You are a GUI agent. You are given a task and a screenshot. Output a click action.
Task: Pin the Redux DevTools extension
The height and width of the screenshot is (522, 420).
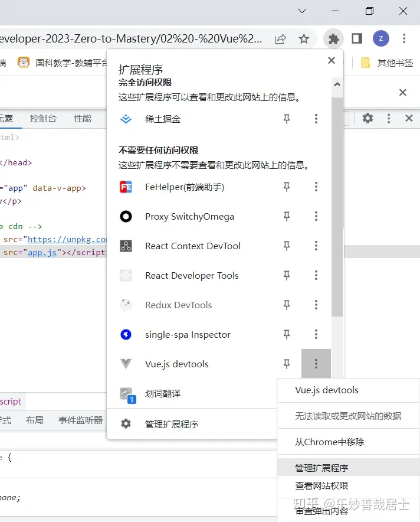[286, 305]
